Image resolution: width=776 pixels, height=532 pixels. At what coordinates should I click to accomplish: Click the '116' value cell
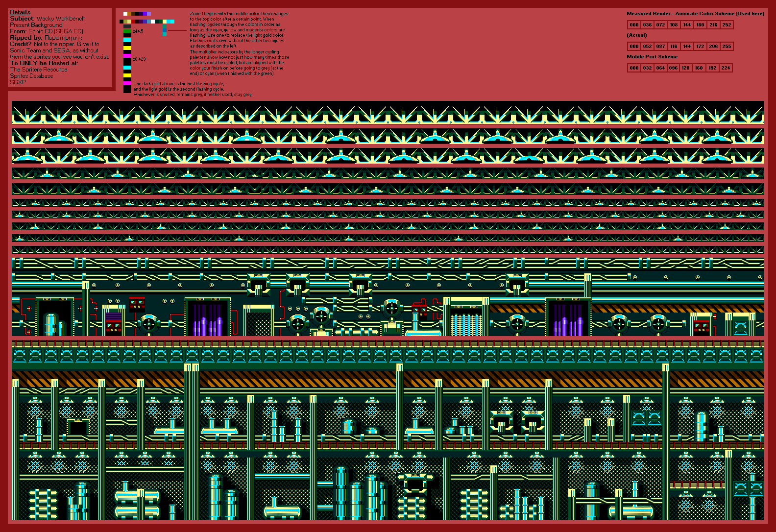pos(674,47)
